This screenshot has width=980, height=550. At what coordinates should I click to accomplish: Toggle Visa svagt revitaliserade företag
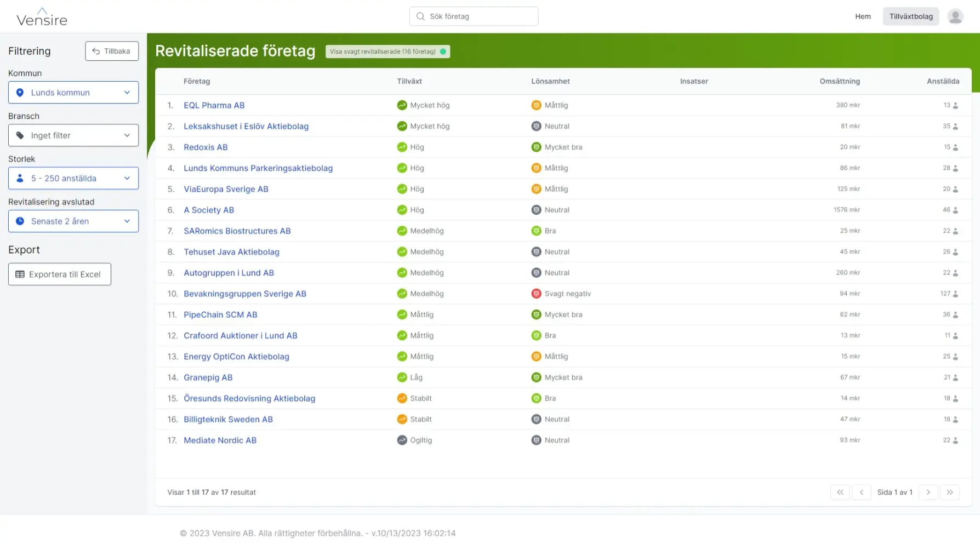pos(388,51)
